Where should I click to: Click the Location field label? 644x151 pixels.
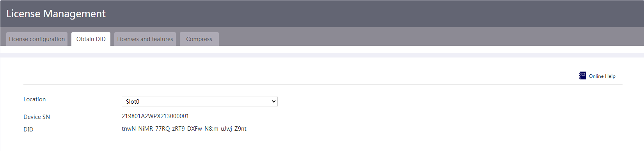pyautogui.click(x=35, y=99)
